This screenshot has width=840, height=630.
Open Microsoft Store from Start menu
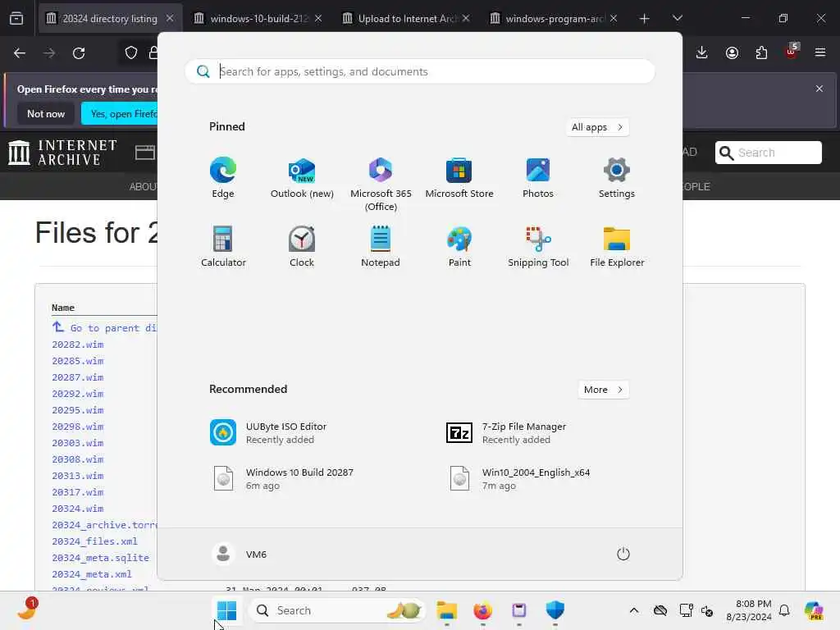click(x=459, y=178)
